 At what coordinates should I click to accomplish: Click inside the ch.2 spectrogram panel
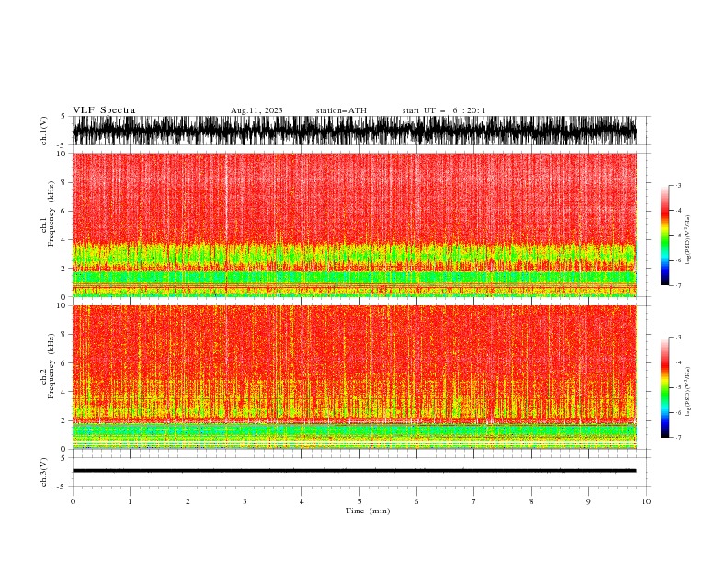click(354, 377)
